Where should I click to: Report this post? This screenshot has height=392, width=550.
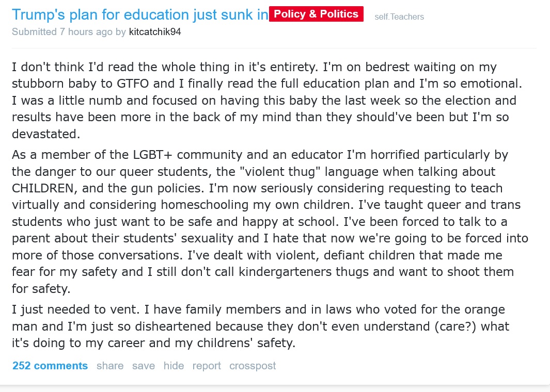pyautogui.click(x=207, y=366)
